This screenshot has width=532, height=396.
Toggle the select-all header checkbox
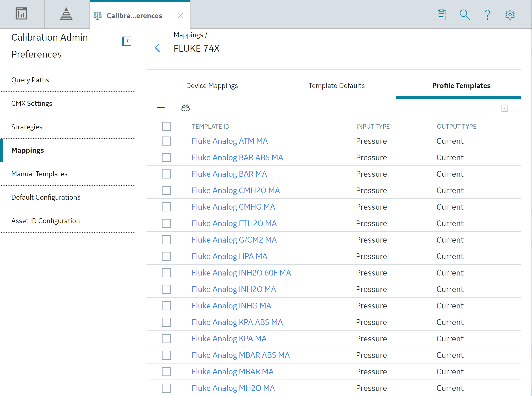tap(166, 126)
